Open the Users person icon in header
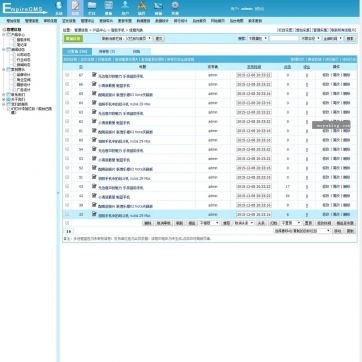362x362 pixels. click(x=125, y=8)
